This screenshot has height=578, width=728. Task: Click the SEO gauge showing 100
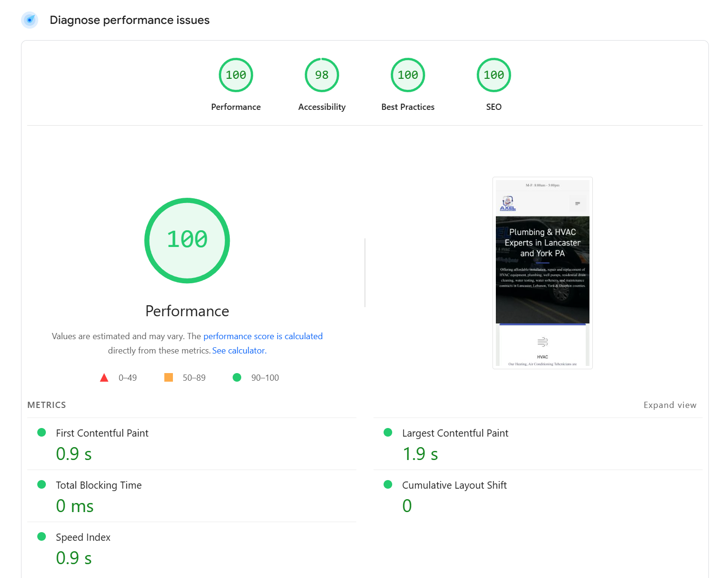pyautogui.click(x=493, y=75)
